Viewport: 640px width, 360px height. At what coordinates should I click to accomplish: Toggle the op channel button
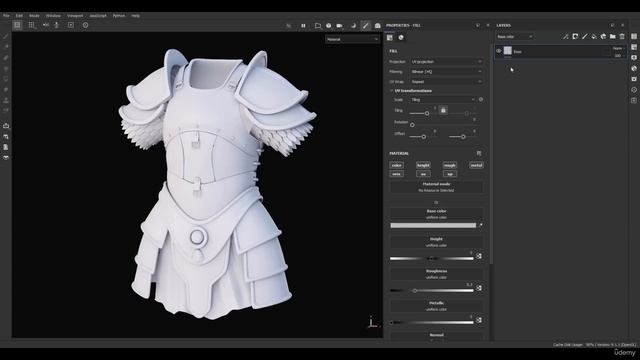(x=450, y=174)
